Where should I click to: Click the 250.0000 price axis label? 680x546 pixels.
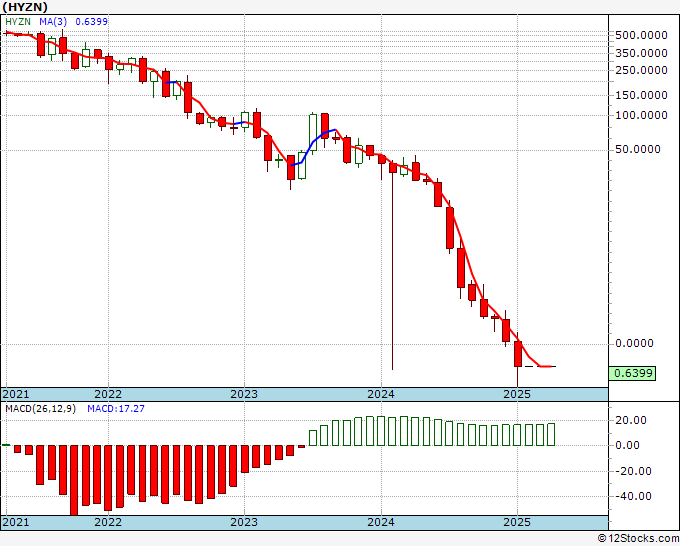tap(641, 70)
